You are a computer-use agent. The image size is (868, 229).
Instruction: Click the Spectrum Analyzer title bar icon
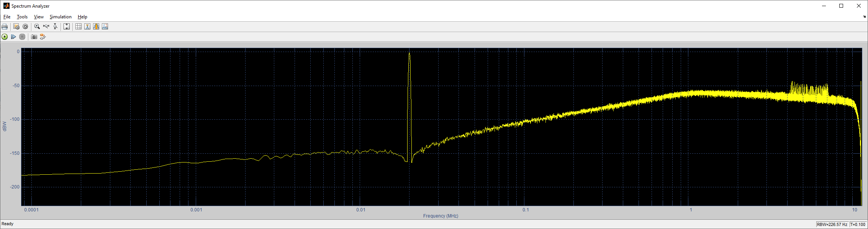(6, 6)
